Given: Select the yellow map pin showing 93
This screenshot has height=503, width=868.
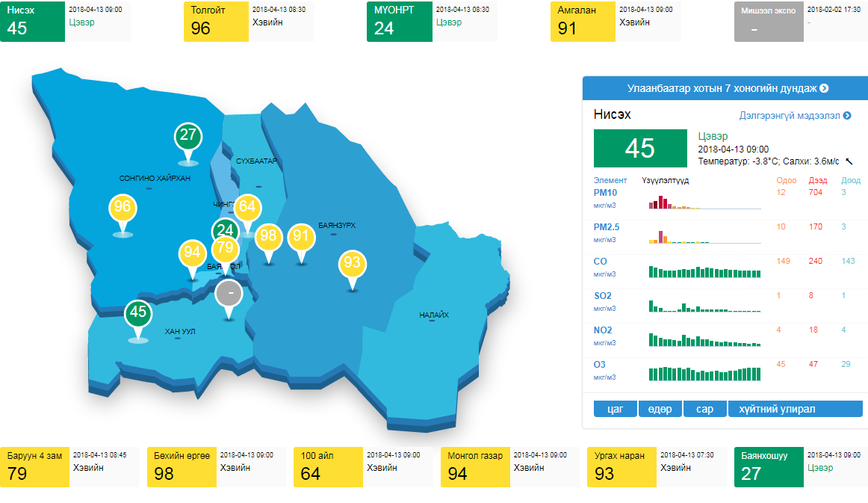Looking at the screenshot, I should coord(353,263).
